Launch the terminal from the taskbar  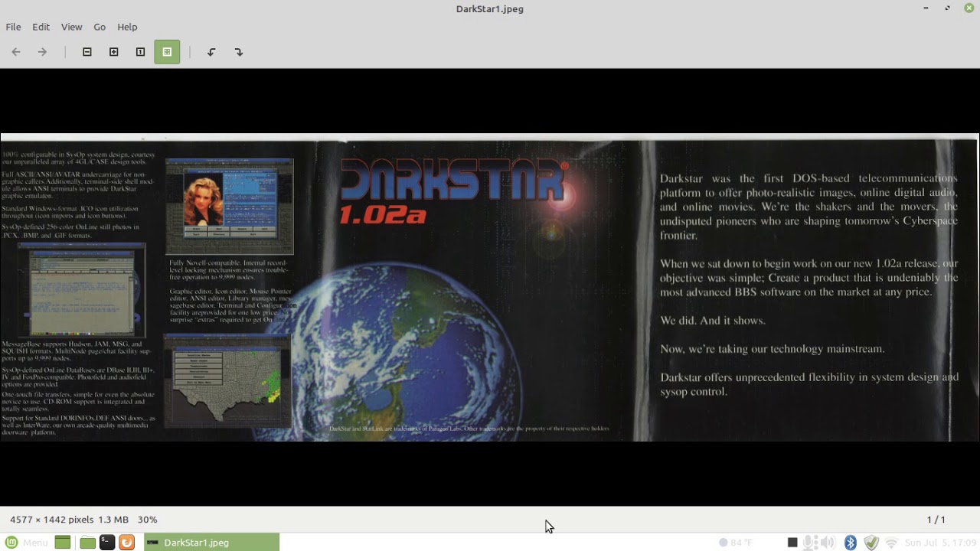[x=107, y=543]
